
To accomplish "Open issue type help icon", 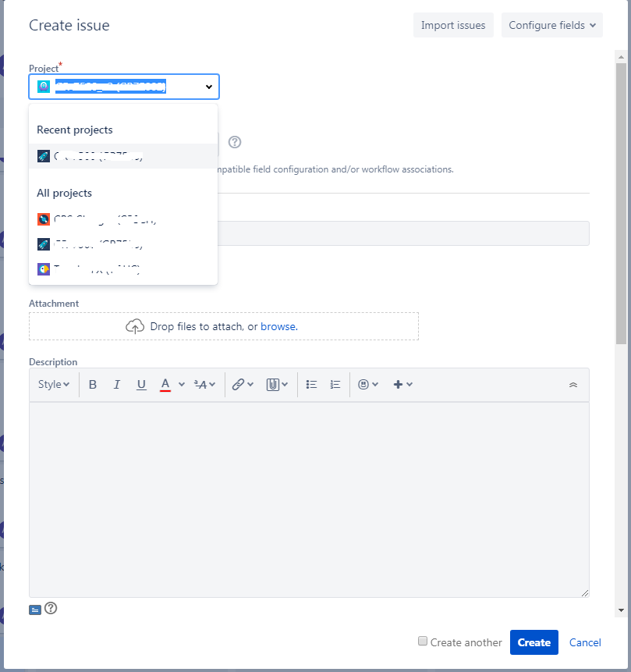I will [x=235, y=142].
